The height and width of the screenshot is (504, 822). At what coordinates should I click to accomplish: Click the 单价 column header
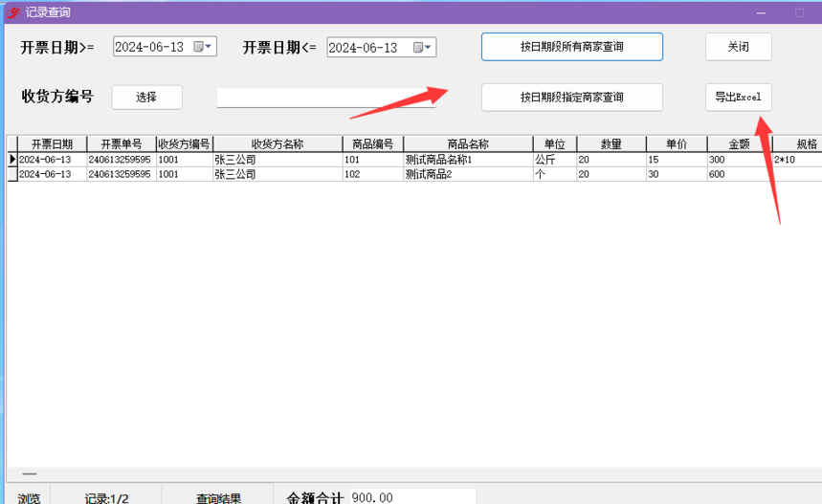coord(677,144)
